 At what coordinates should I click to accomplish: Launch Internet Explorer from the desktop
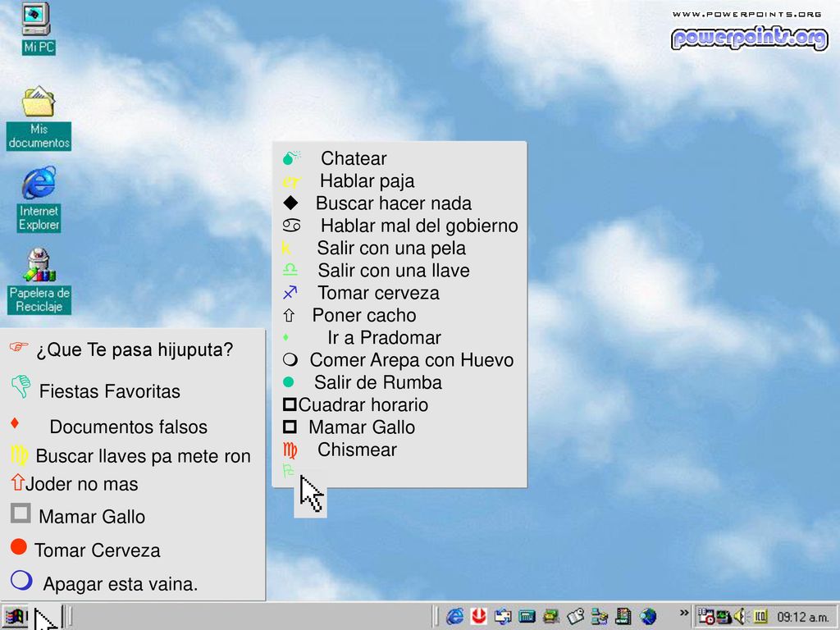tap(39, 183)
